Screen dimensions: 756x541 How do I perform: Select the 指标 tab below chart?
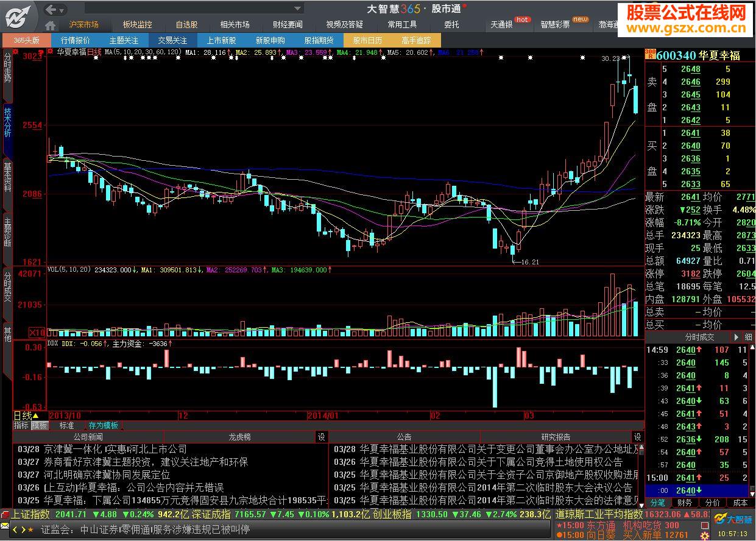21,425
